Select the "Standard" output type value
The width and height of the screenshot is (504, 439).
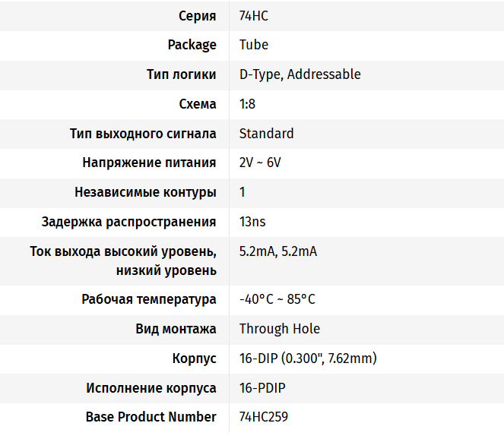(266, 134)
